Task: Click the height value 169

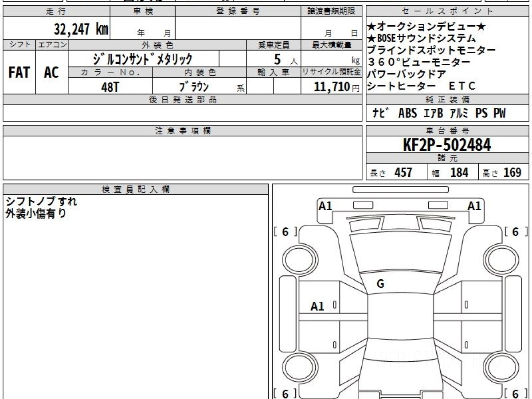Action: [x=512, y=172]
